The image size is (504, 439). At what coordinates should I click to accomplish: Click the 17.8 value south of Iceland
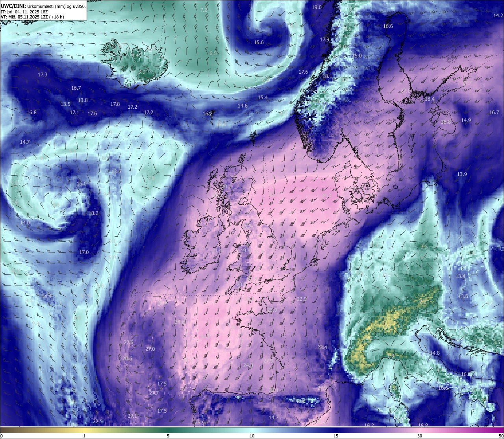(x=115, y=104)
